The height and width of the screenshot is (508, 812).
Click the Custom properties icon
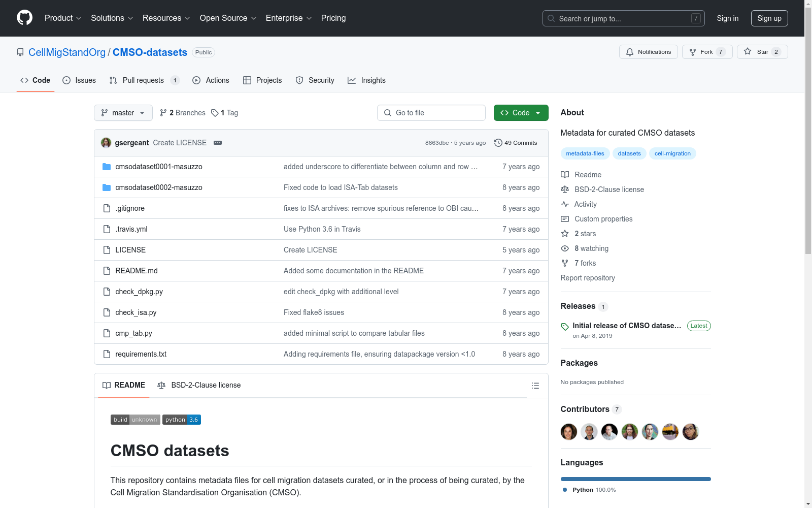click(x=565, y=219)
